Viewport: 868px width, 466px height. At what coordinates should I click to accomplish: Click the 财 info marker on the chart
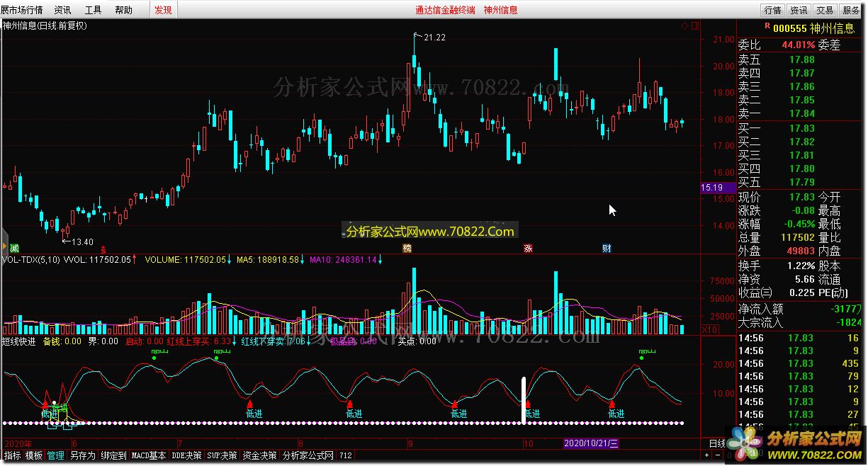click(x=607, y=248)
